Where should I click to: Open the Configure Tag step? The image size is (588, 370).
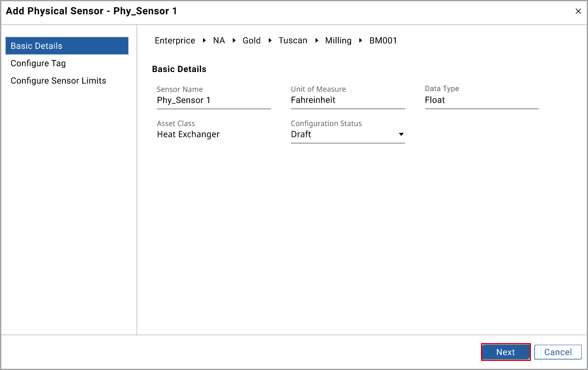[38, 63]
